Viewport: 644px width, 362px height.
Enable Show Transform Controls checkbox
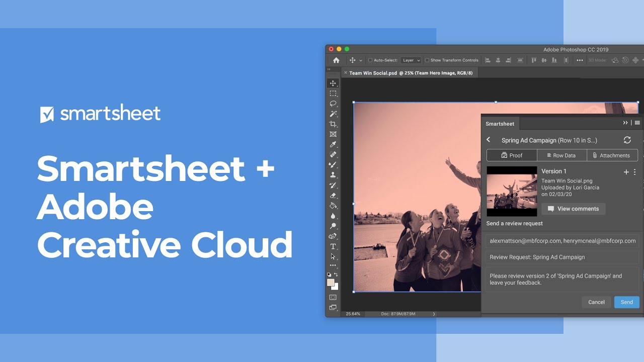tap(427, 60)
